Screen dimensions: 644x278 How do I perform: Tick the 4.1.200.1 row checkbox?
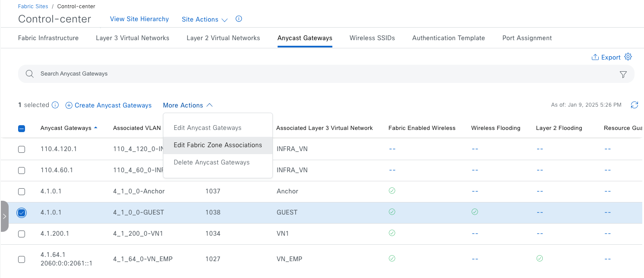22,234
